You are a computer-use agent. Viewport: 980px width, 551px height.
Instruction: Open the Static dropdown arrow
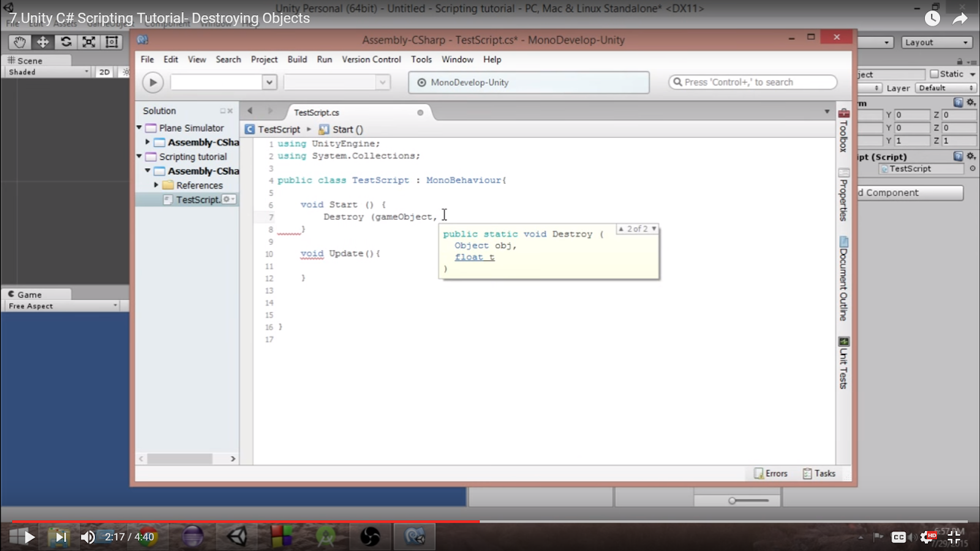972,74
